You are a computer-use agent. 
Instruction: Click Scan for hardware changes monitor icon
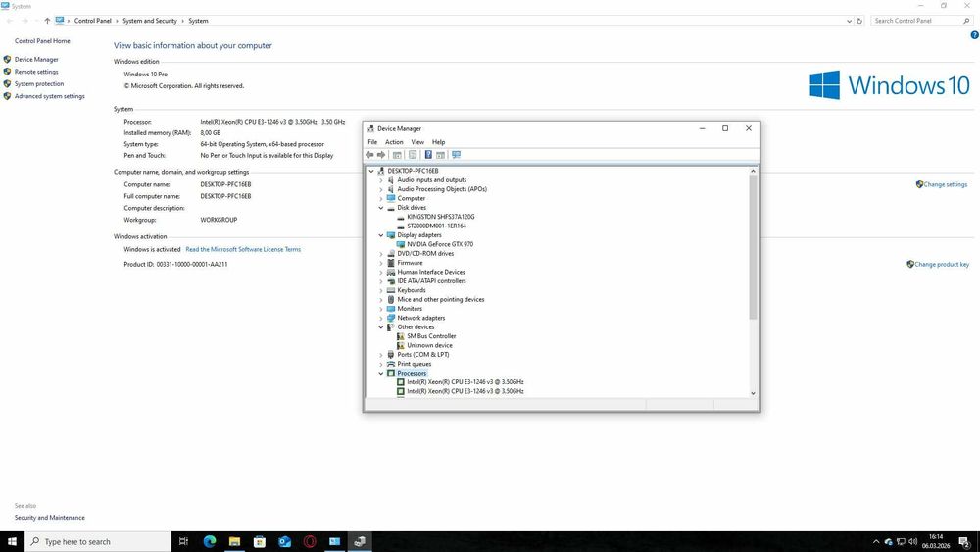tap(457, 154)
